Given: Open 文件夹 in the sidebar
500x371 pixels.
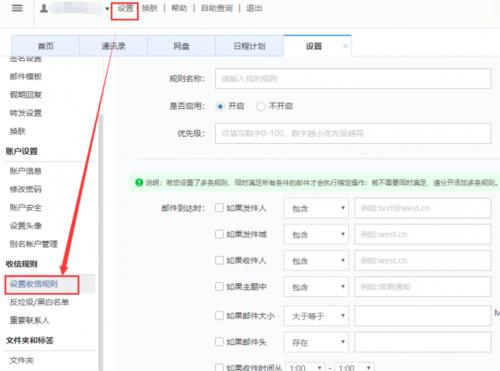Looking at the screenshot, I should coord(22,360).
